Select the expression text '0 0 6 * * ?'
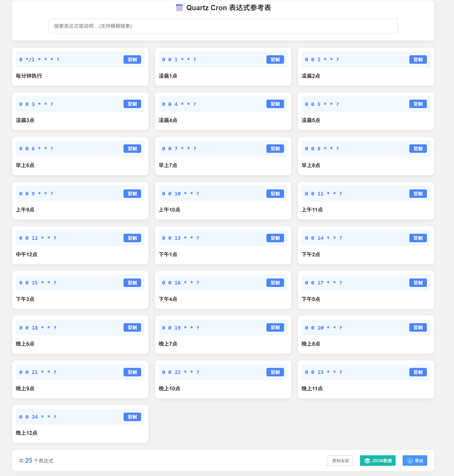454x476 pixels. coord(36,149)
